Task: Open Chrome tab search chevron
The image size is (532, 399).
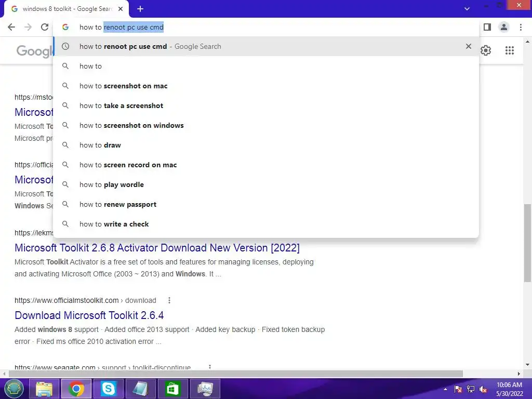Action: pos(467,9)
